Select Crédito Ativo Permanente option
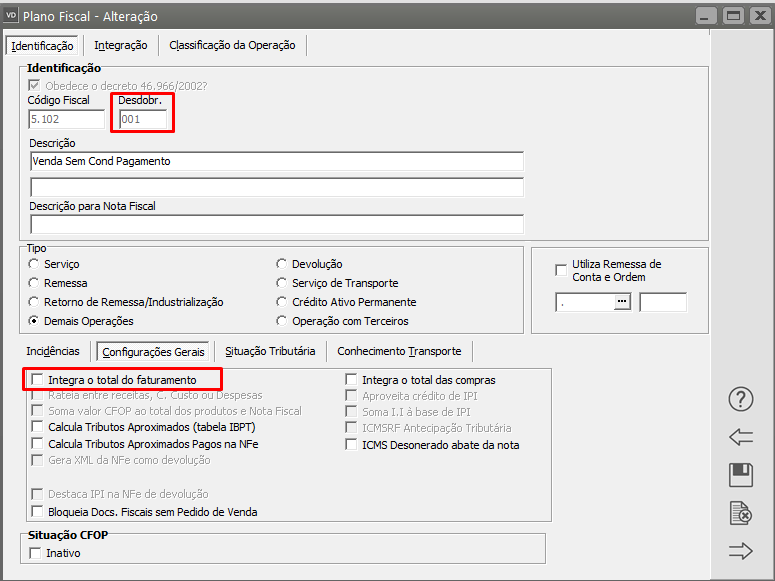775x581 pixels. [x=281, y=302]
